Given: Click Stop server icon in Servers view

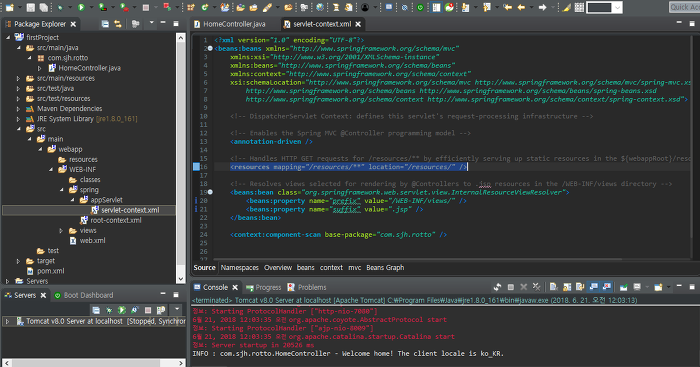Looking at the screenshot, I should tap(148, 309).
